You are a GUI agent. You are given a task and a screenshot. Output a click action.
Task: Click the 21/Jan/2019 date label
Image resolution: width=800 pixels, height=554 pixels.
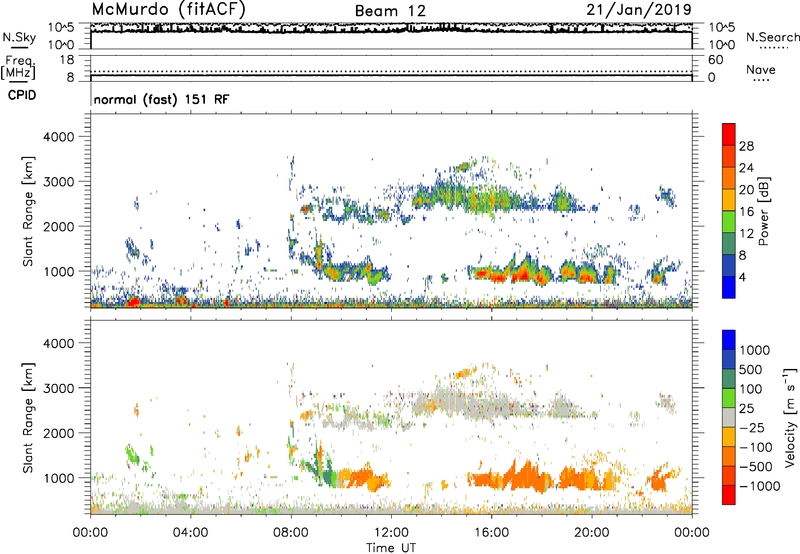pyautogui.click(x=639, y=9)
